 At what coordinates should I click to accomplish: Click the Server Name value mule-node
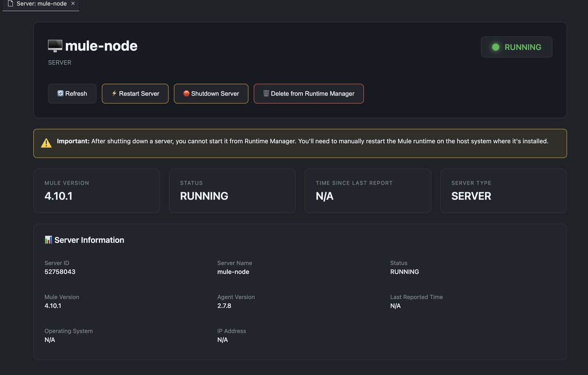point(233,272)
